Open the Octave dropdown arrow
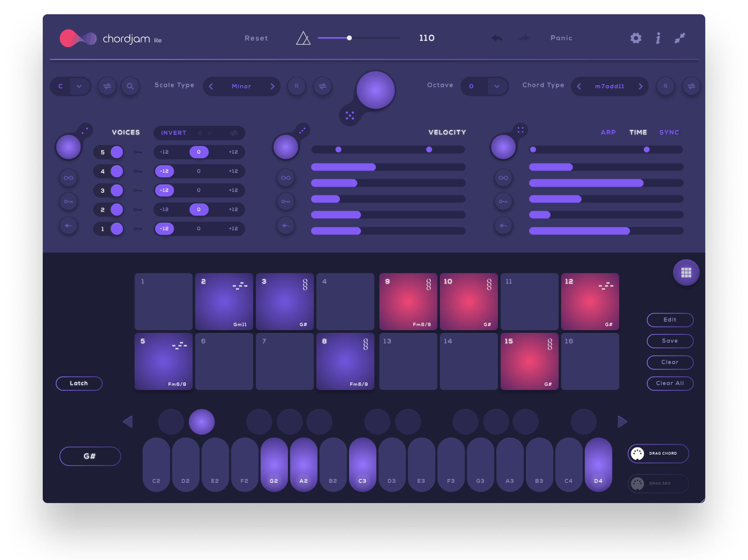The width and height of the screenshot is (748, 560). (497, 86)
